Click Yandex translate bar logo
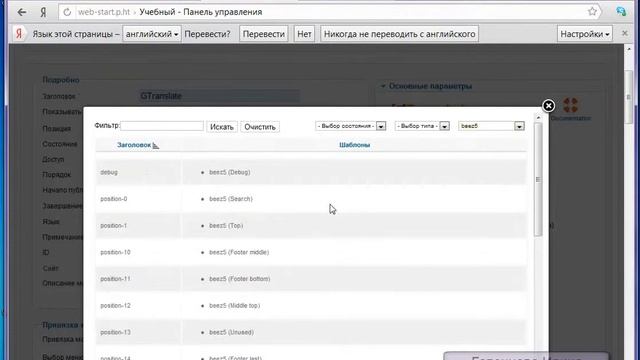640x360 pixels. coord(19,33)
